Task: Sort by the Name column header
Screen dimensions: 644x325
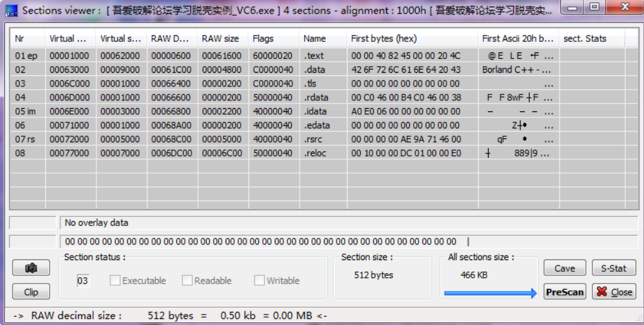Action: pos(323,39)
